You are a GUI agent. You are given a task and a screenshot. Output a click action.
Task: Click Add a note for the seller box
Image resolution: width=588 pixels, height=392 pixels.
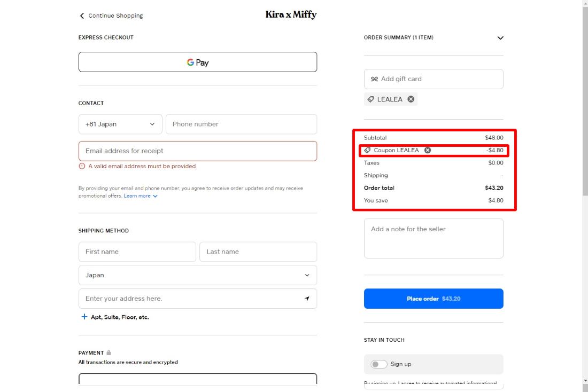click(434, 238)
